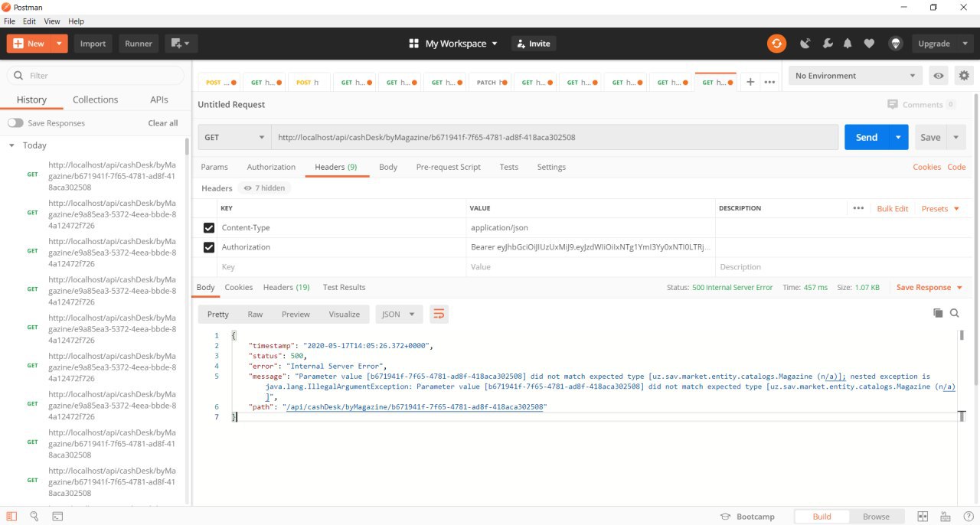The image size is (980, 525).
Task: Click the Import button
Action: click(93, 44)
